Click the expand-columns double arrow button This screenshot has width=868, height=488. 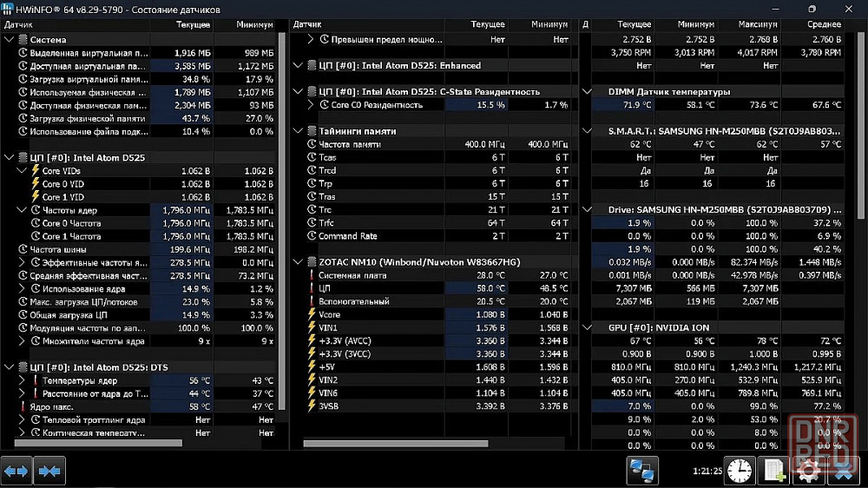(x=16, y=471)
